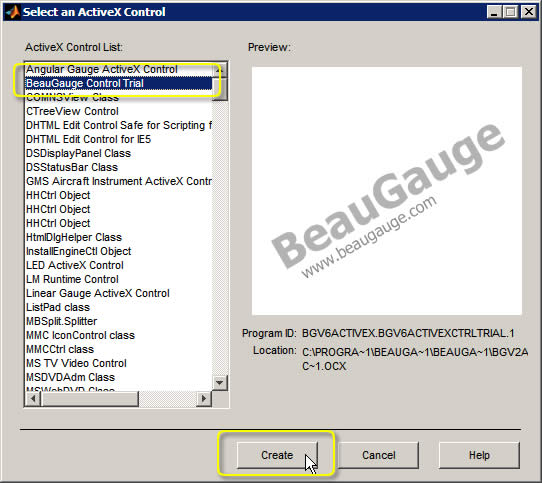Click horizontal scroll left arrow
This screenshot has width=542, height=483.
pyautogui.click(x=33, y=399)
